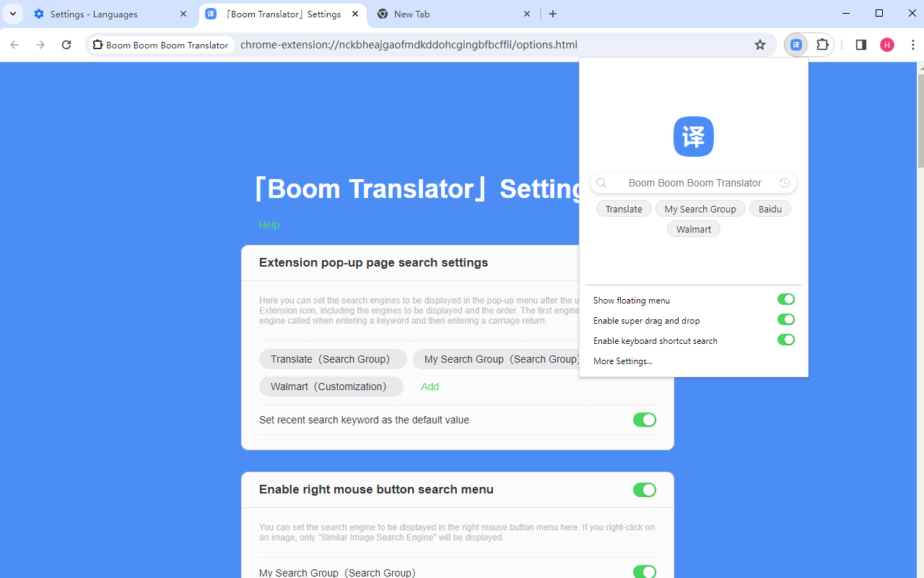The image size is (924, 578).
Task: Click the blue Boom Translator logo in popup
Action: (x=694, y=137)
